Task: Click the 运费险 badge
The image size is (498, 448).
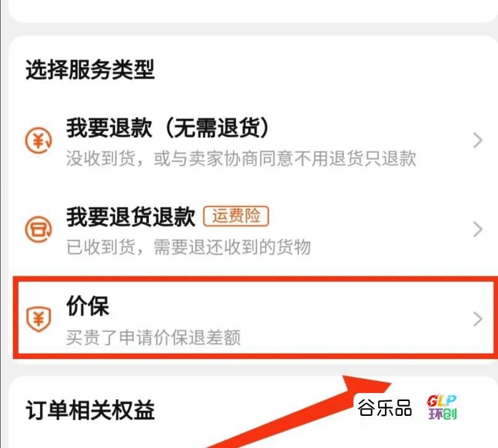Action: coord(236,216)
